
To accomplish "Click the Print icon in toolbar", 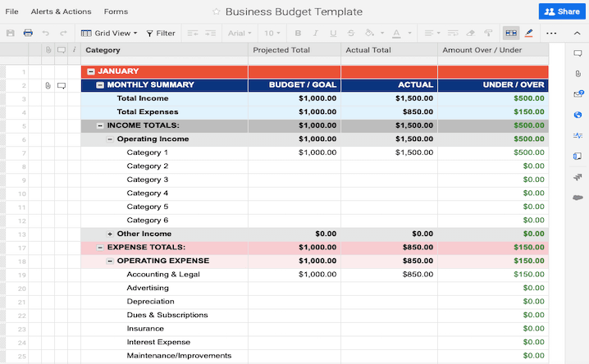I will 28,34.
